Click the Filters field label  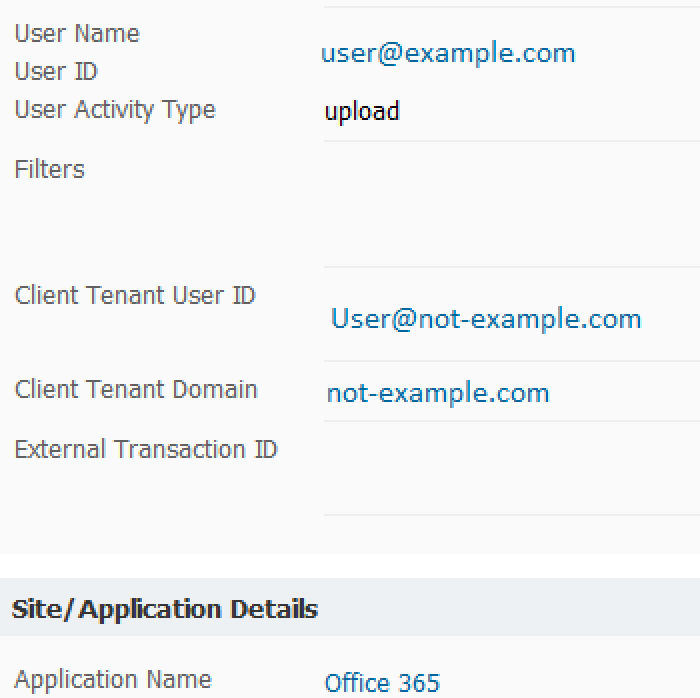point(50,170)
